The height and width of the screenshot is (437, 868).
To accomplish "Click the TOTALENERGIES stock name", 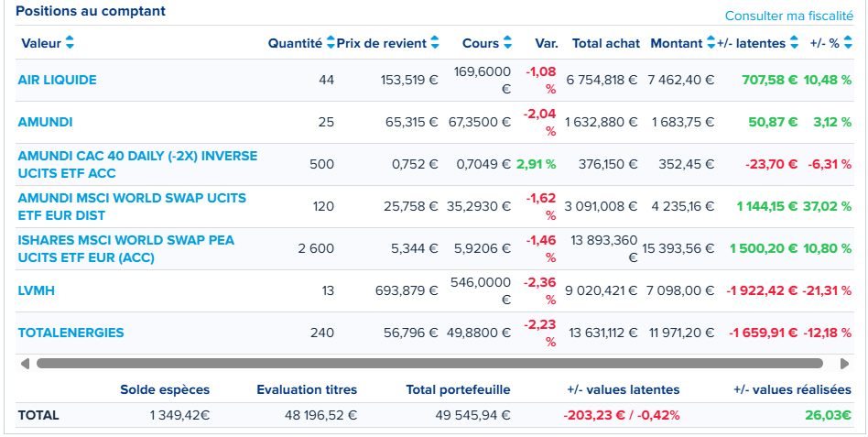I will [71, 333].
